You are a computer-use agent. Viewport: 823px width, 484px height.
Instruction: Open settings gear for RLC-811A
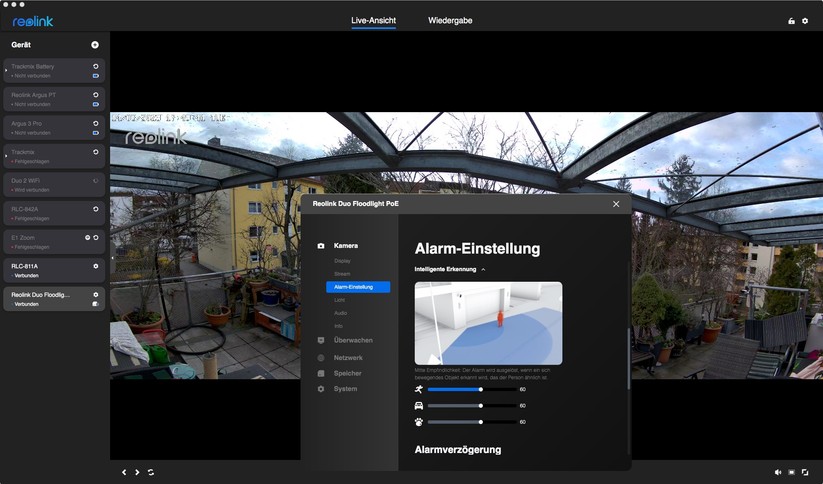(96, 266)
